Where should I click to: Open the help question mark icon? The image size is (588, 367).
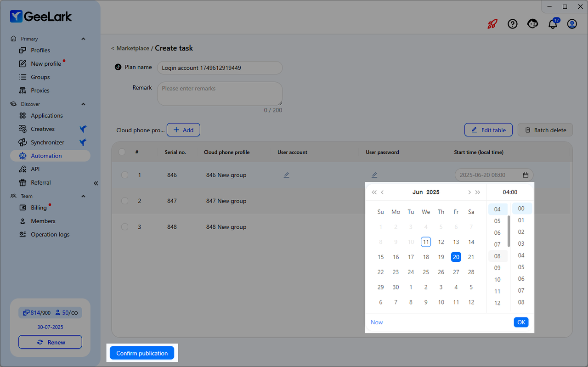pos(513,24)
